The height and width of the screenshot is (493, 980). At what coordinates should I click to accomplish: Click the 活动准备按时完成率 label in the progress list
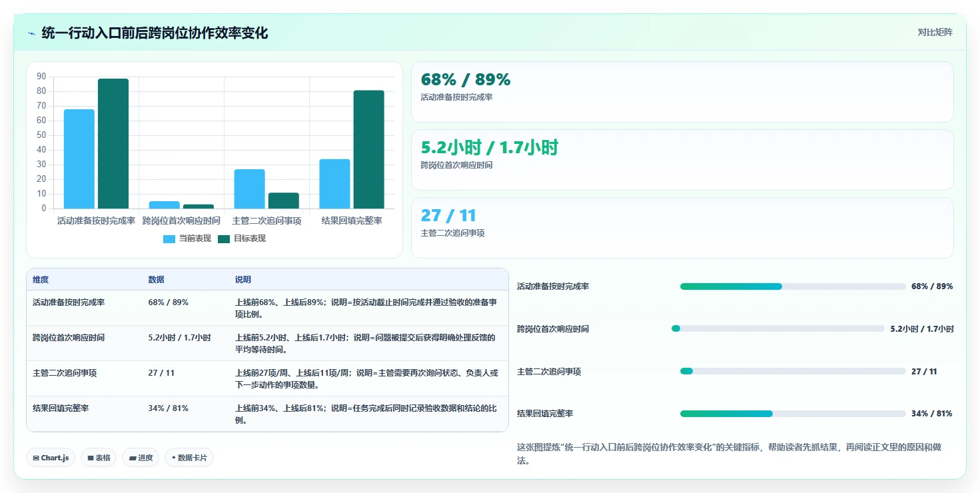[x=553, y=286]
